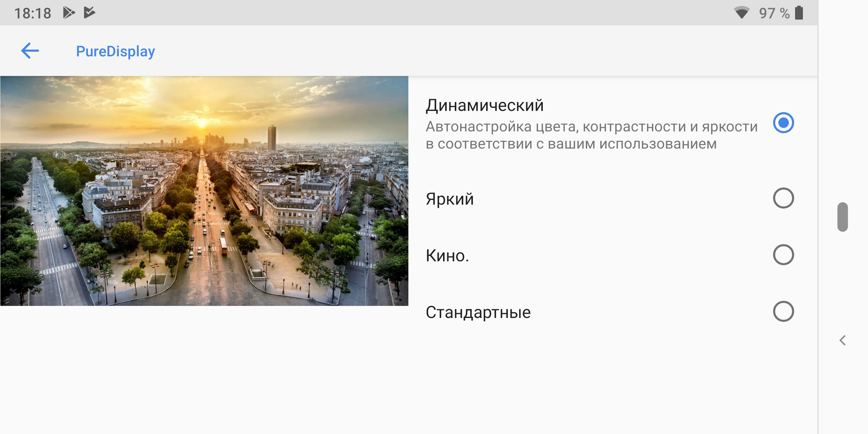Select the Стандартные radio button
The image size is (868, 434).
(x=783, y=311)
